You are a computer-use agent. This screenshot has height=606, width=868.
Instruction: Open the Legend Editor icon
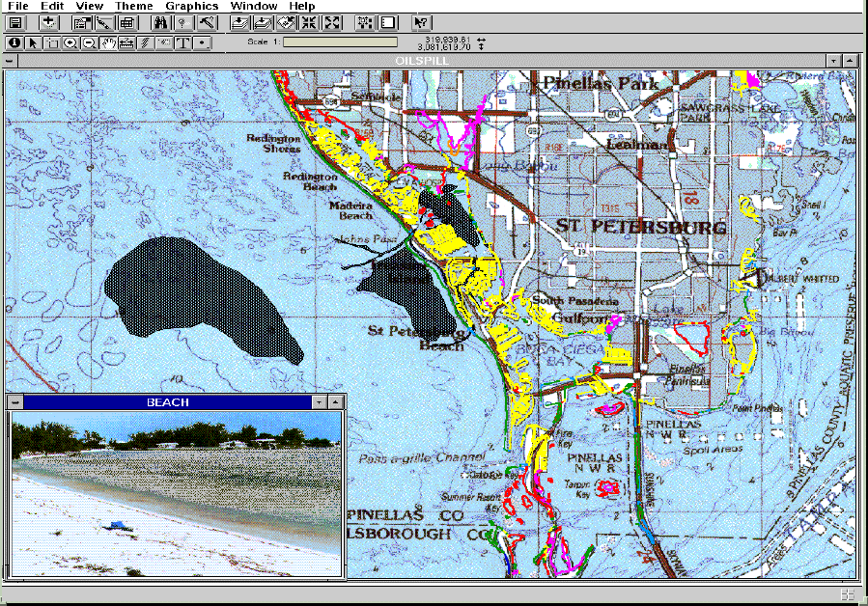104,23
